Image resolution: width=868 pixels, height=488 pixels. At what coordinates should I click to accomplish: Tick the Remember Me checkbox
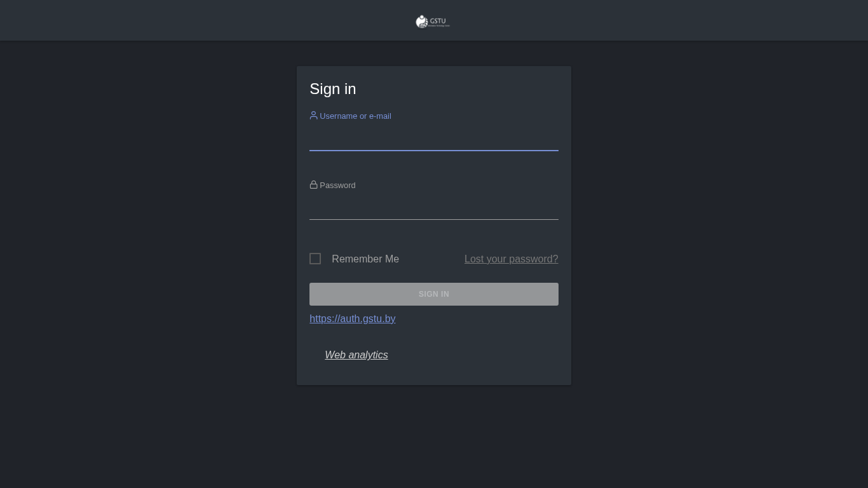(315, 259)
